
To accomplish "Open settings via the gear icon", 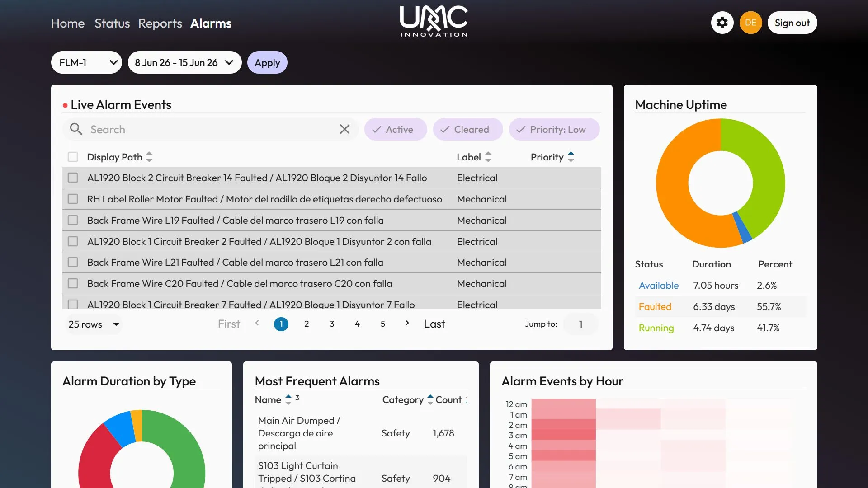I will pos(722,23).
